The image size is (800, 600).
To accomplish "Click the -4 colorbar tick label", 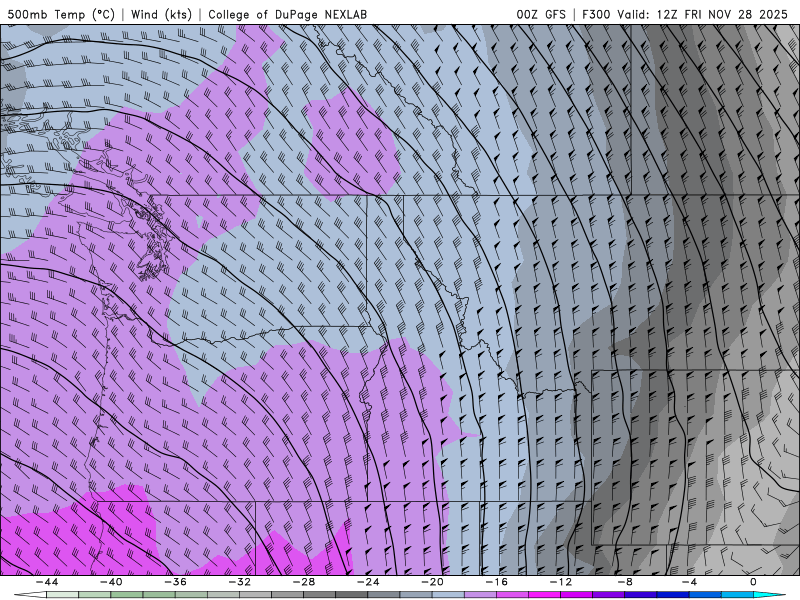I will 689,582.
